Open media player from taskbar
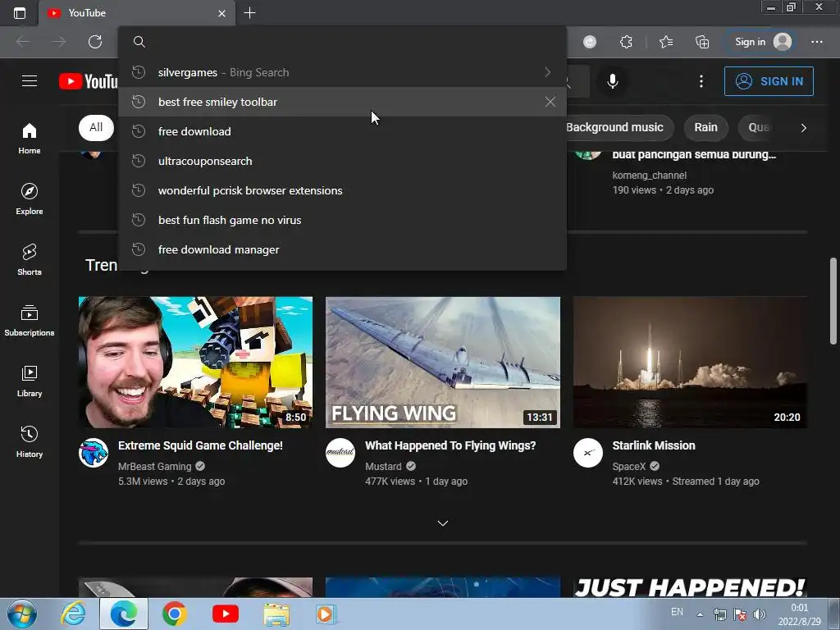This screenshot has height=630, width=840. (x=325, y=614)
